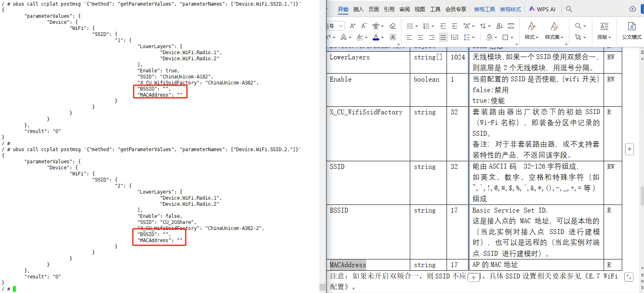Viewport: 644px width, 293px height.
Task: Increase font size with A+ icon
Action: pyautogui.click(x=352, y=26)
